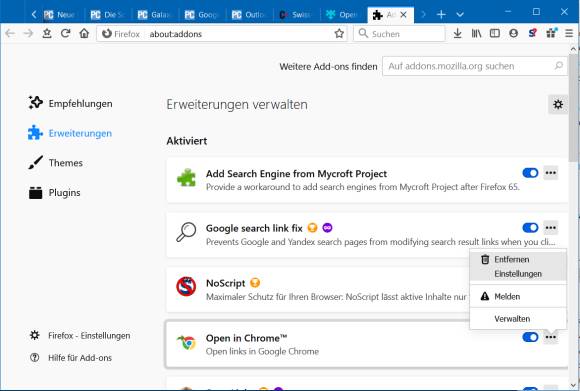Image resolution: width=580 pixels, height=391 pixels.
Task: Click the magnifier in addons.mozilla.org search
Action: (x=559, y=66)
